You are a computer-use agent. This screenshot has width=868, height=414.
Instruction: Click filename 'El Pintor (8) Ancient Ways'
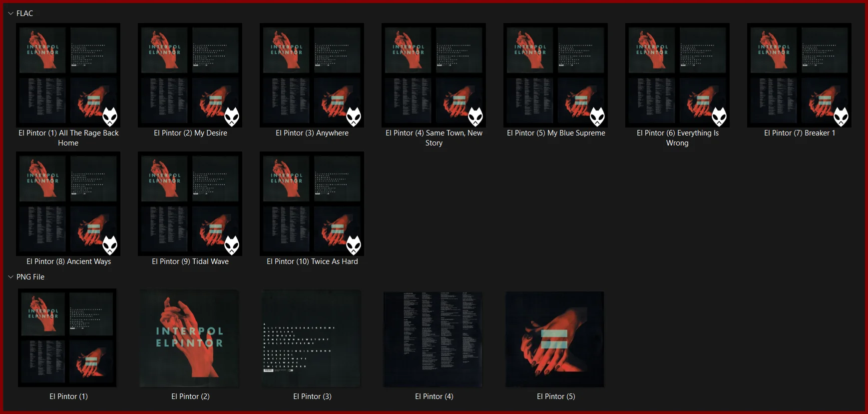click(68, 261)
